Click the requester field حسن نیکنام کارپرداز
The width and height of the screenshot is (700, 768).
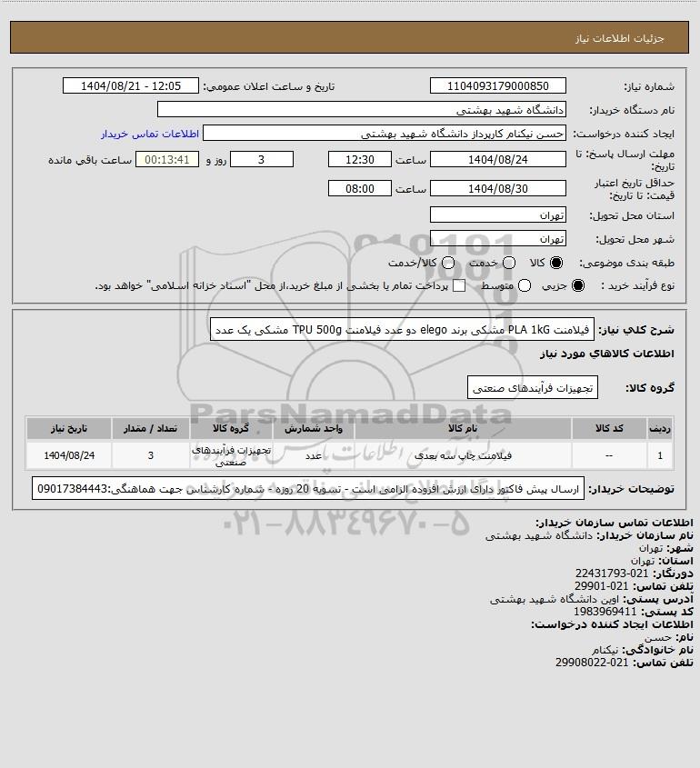[x=385, y=134]
